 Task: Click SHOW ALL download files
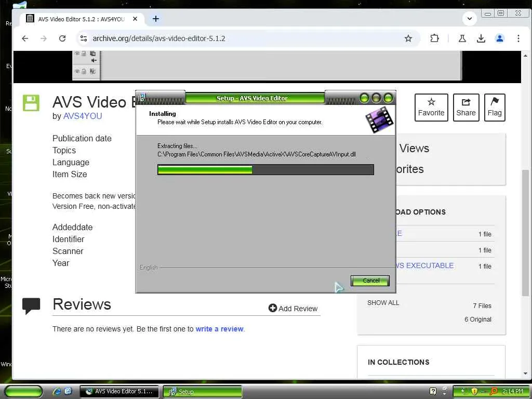coord(383,303)
